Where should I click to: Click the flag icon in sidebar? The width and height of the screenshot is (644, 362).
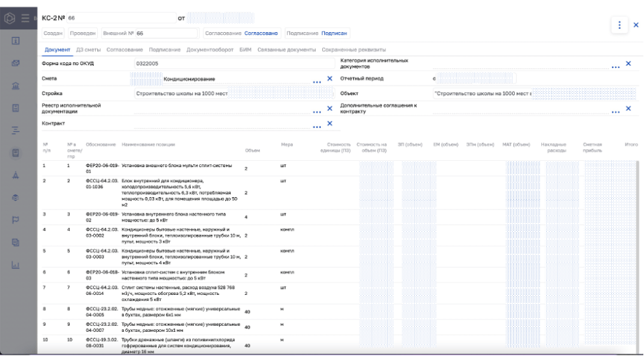point(16,220)
